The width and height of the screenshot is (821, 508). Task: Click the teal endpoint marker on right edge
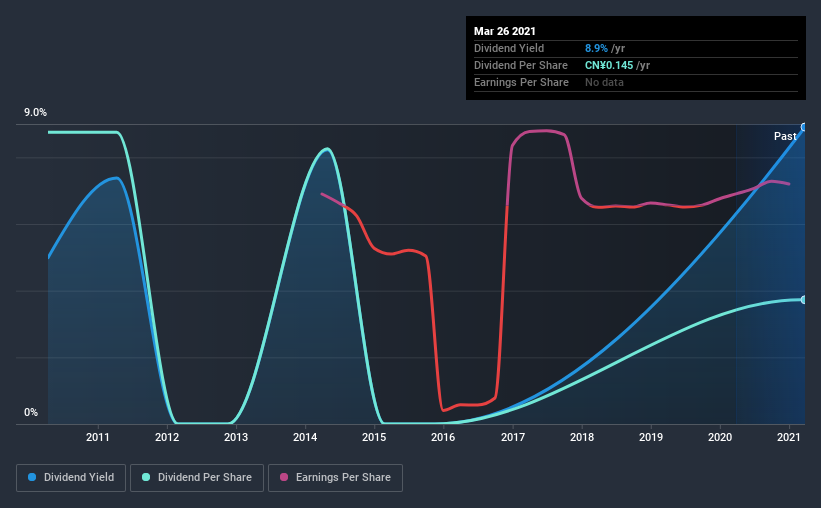pos(804,300)
